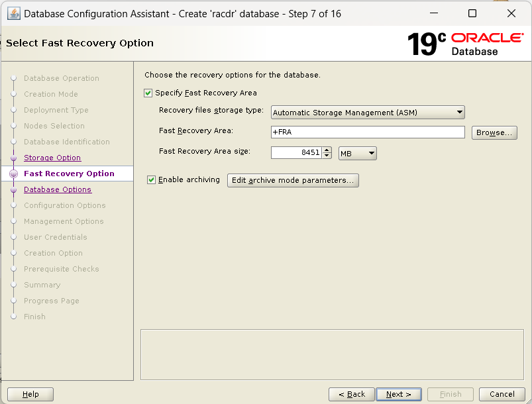Click the disabled 'Database Operation' step
The image size is (532, 404).
click(x=62, y=78)
